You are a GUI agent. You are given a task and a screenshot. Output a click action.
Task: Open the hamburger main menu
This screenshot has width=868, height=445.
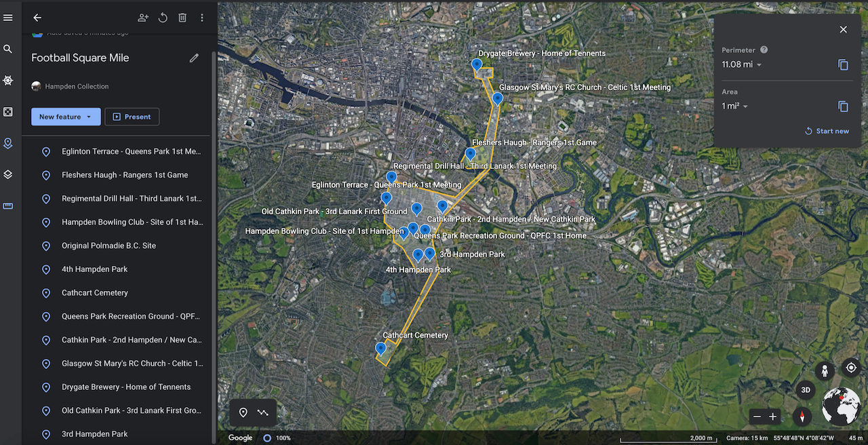[8, 18]
